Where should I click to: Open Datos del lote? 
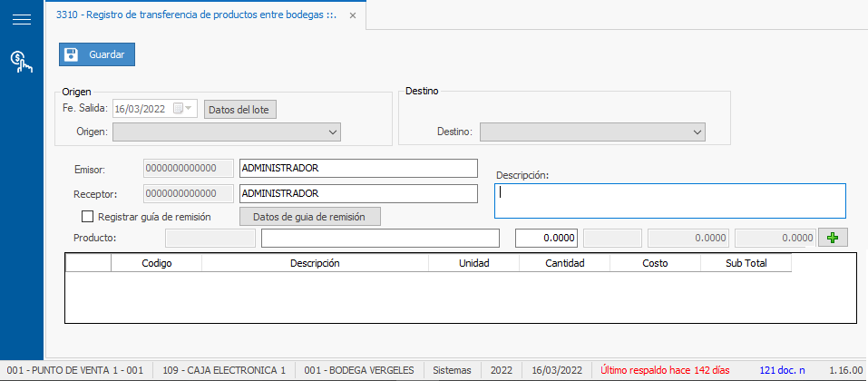click(x=239, y=110)
